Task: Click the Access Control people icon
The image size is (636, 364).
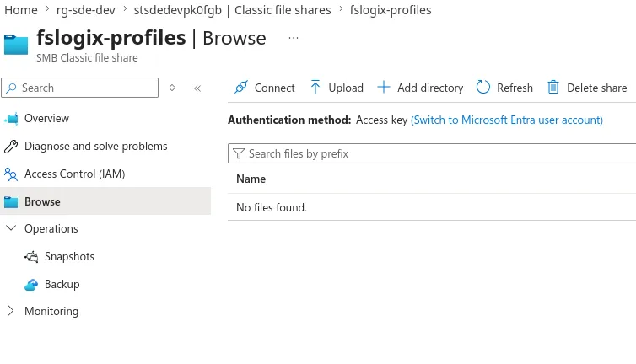Action: (11, 174)
